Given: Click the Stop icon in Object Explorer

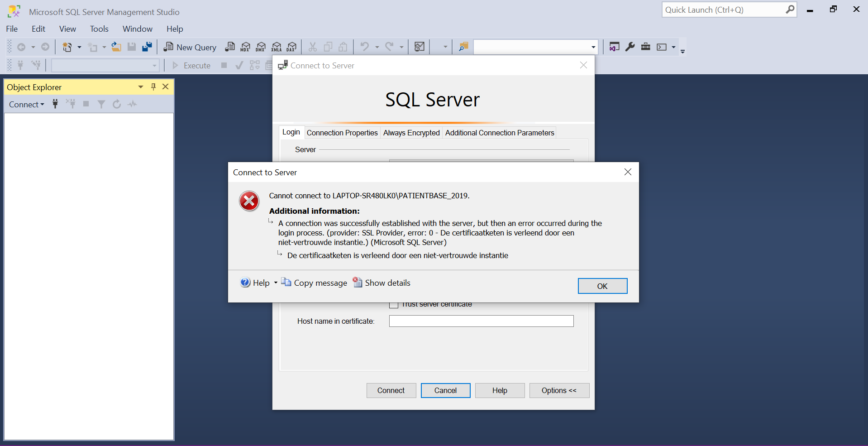Looking at the screenshot, I should coord(86,104).
